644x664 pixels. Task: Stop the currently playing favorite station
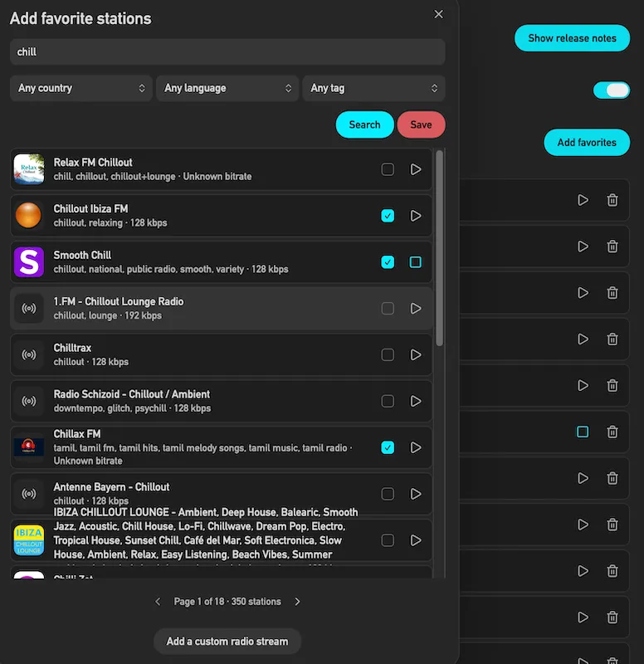pos(583,432)
